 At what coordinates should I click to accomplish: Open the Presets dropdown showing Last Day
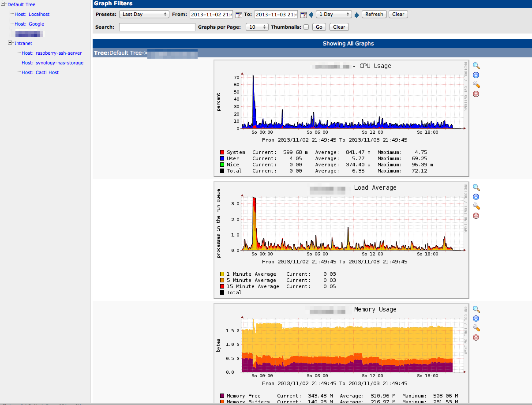[x=144, y=14]
